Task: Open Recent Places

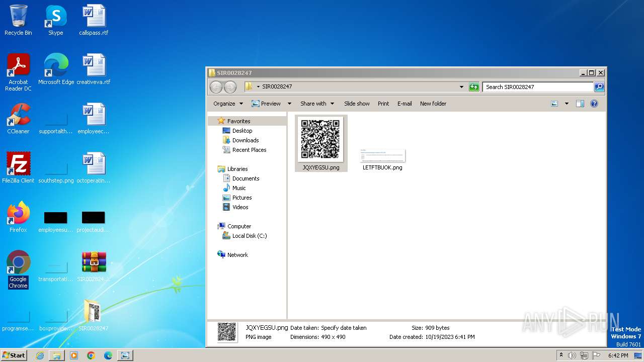Action: click(249, 150)
